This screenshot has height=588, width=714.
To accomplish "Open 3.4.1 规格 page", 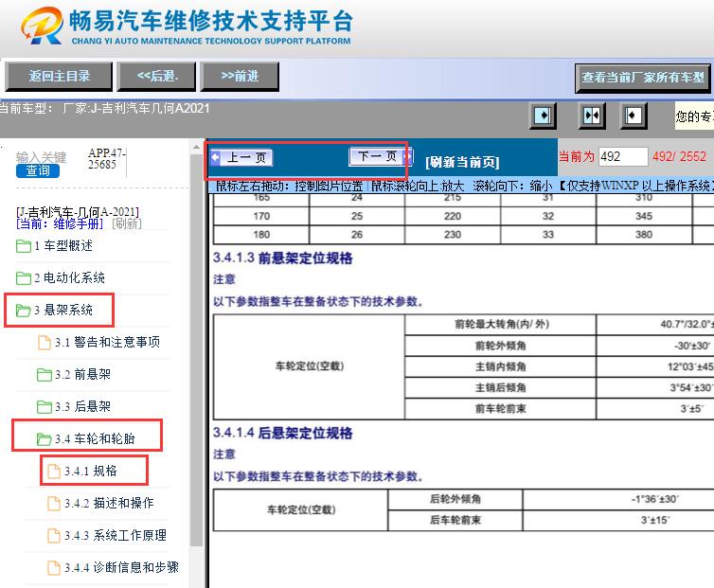I will 91,471.
